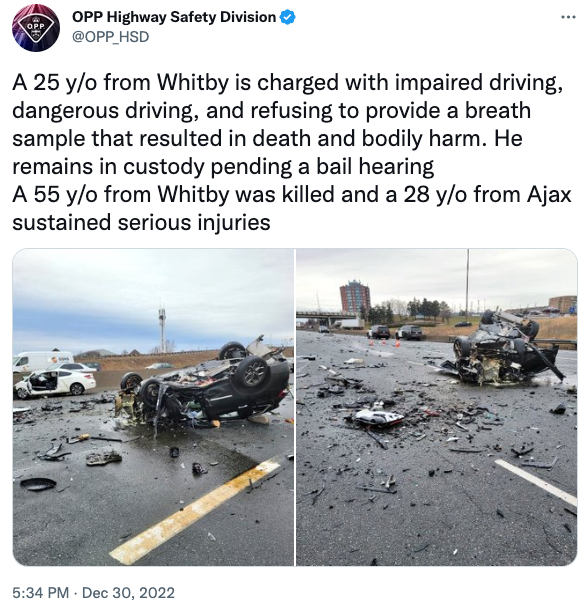Viewport: 586px width, 610px height.
Task: Click the white van in left photo
Action: 42,361
